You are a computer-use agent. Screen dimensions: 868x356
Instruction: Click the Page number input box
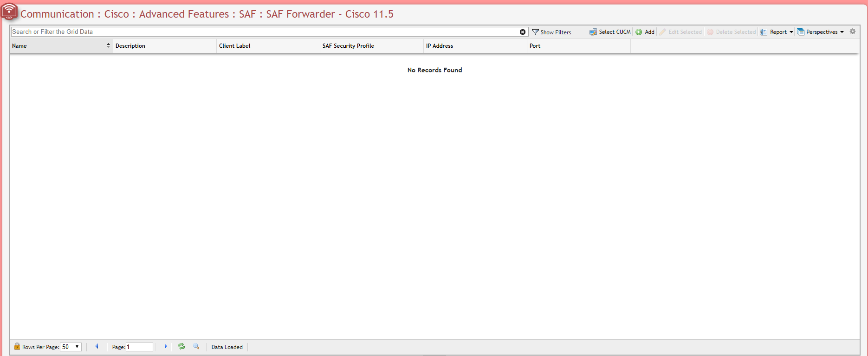[x=139, y=347]
